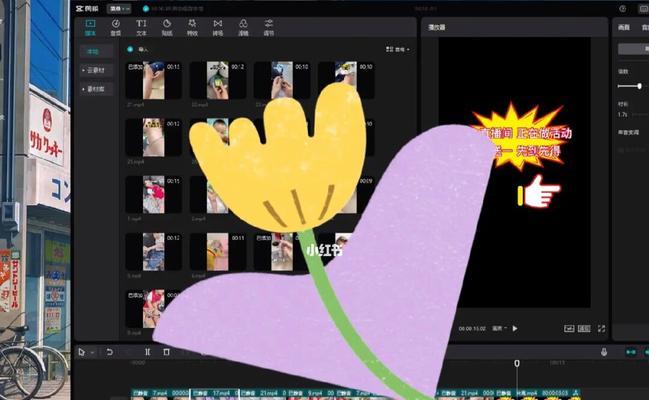This screenshot has height=400, width=649.
Task: Select the fourth-row thumbnail marked 00:11
Action: coord(218,252)
